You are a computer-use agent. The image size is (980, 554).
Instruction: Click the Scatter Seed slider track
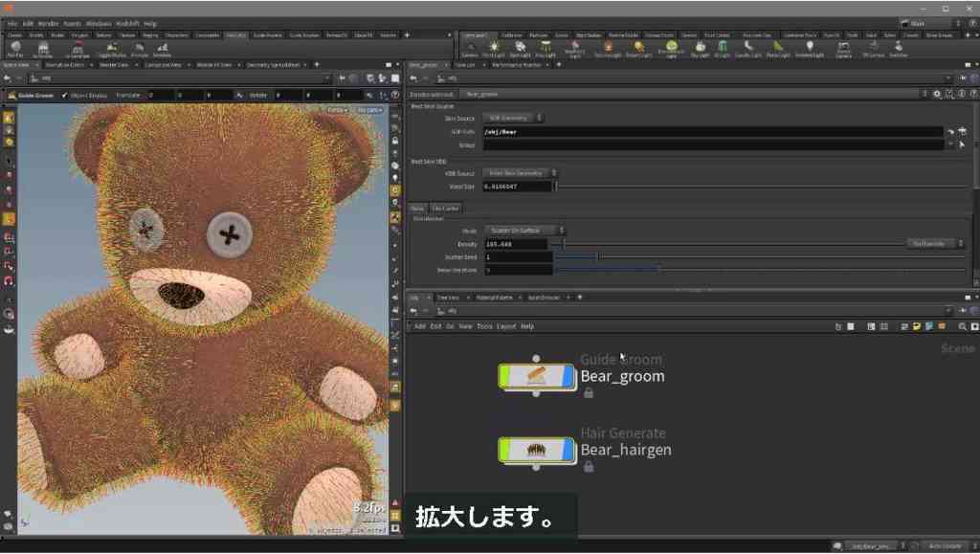tap(761, 256)
